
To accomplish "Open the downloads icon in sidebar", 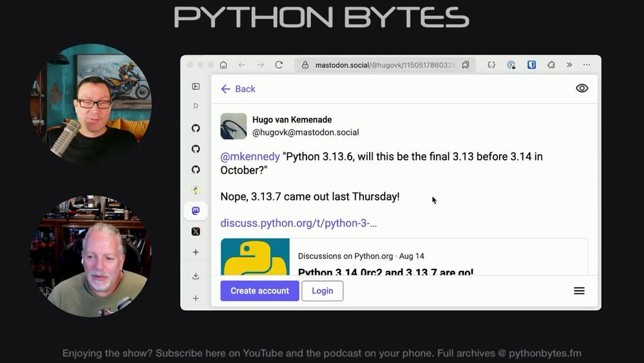I will coord(196,276).
